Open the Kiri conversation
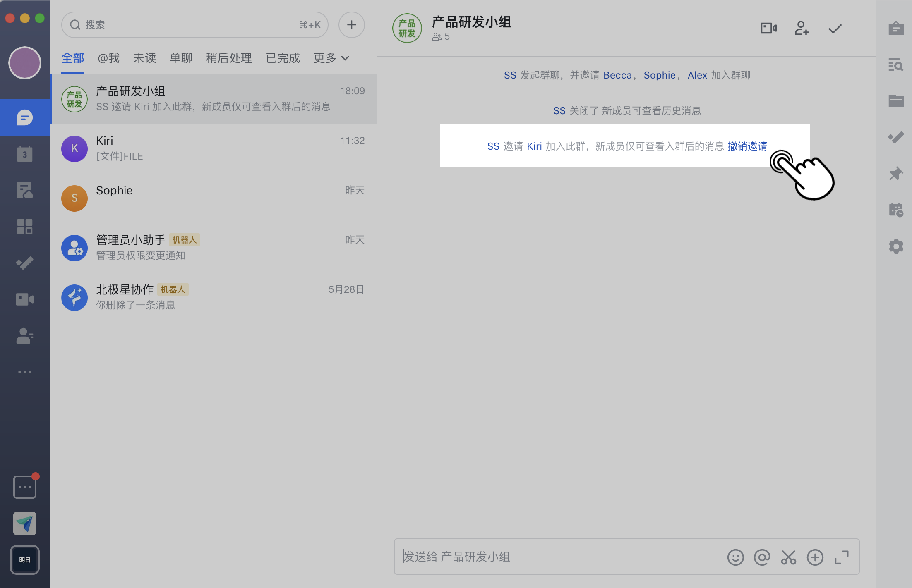The image size is (912, 588). pyautogui.click(x=213, y=149)
